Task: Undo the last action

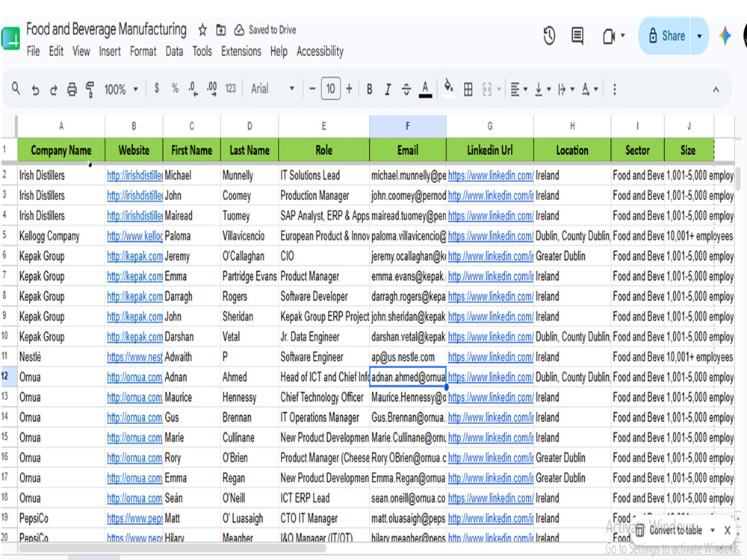Action: [x=35, y=90]
